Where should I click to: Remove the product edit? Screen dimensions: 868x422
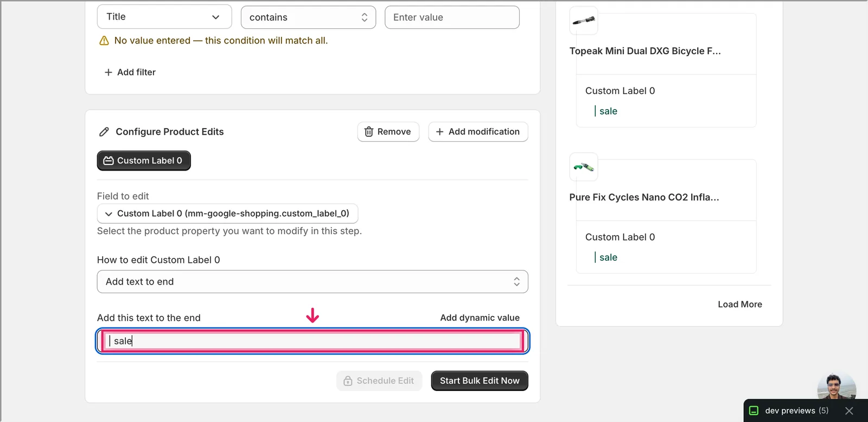click(x=388, y=132)
